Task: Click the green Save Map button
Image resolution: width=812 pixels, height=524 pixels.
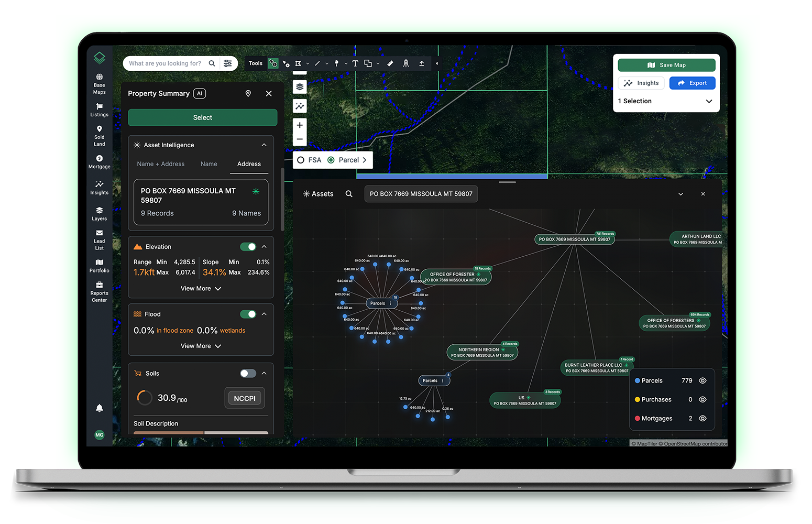Action: pos(666,65)
